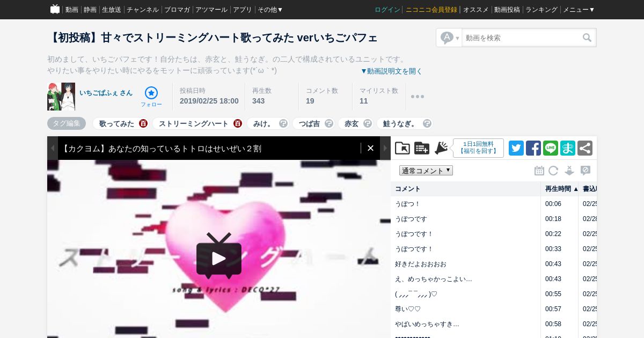Screen dimensions: 644x338
Task: Open the ランキング page
Action: [x=541, y=10]
